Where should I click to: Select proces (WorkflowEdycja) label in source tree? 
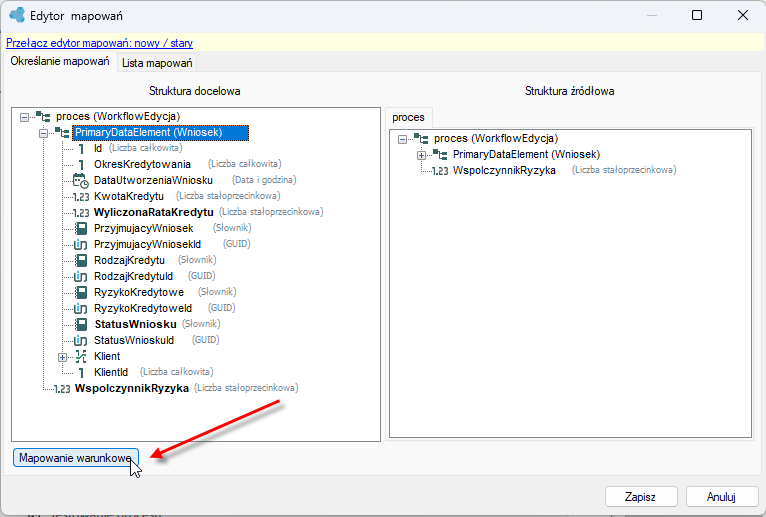click(496, 138)
